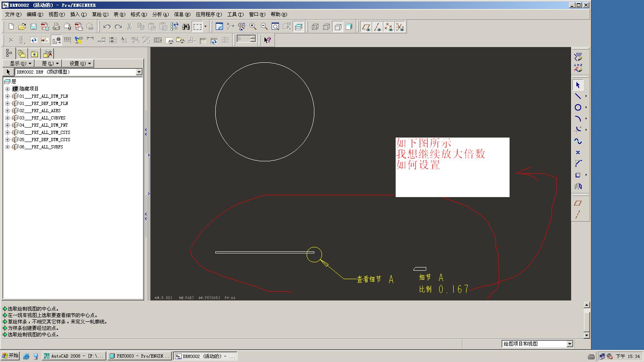Cut the selection with the scissors icon
This screenshot has width=644, height=362.
129,27
